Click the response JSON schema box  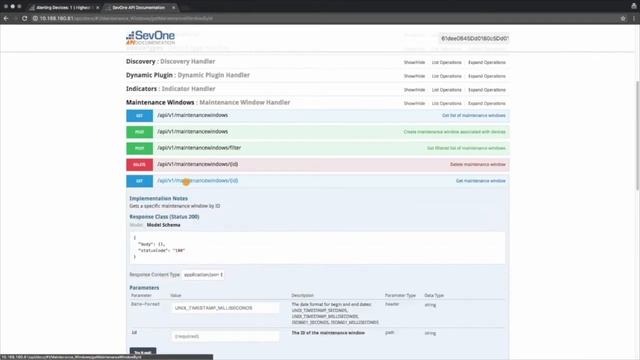click(317, 248)
